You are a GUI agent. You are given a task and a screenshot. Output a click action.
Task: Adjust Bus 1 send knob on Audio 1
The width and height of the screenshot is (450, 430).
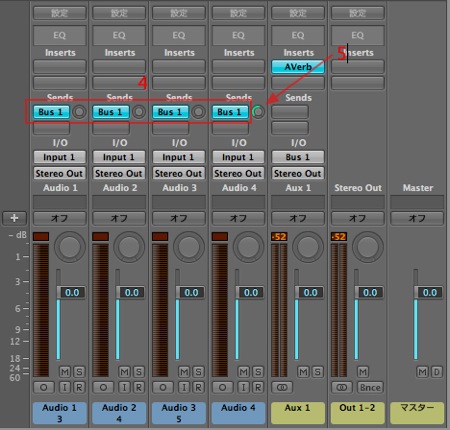pos(79,112)
